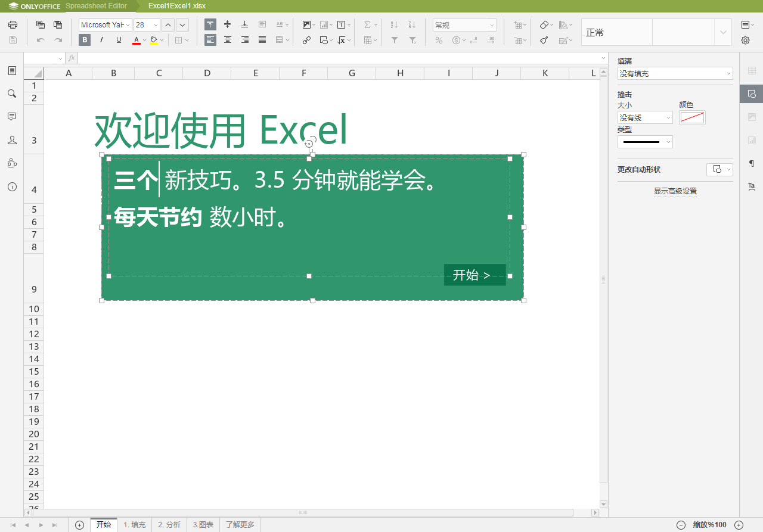This screenshot has height=532, width=763.
Task: Open advanced settings gear icon
Action: tap(745, 40)
